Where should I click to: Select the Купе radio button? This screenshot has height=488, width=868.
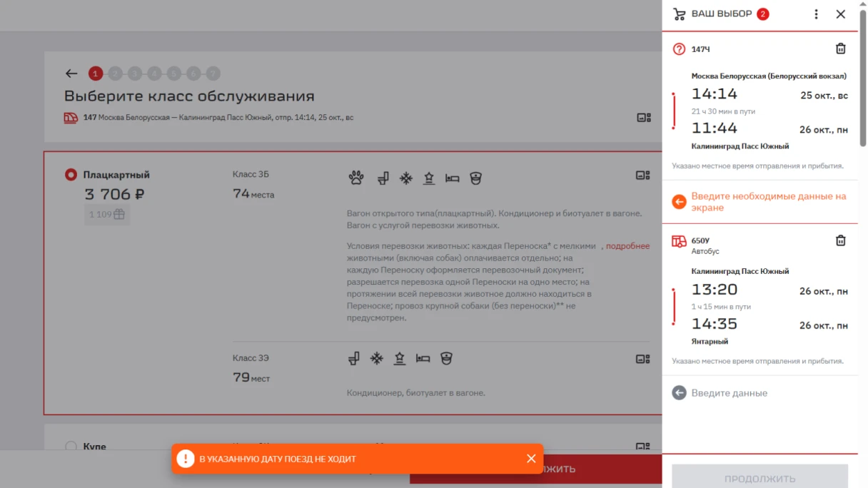coord(71,447)
